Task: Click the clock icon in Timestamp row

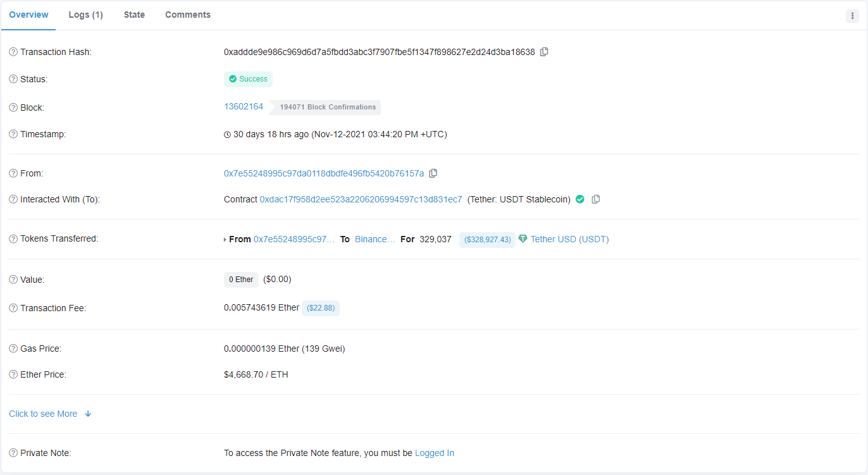Action: [228, 135]
